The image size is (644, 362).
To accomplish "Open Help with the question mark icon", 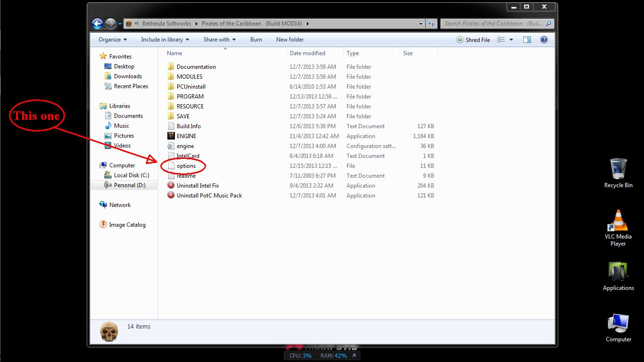I will (x=544, y=40).
